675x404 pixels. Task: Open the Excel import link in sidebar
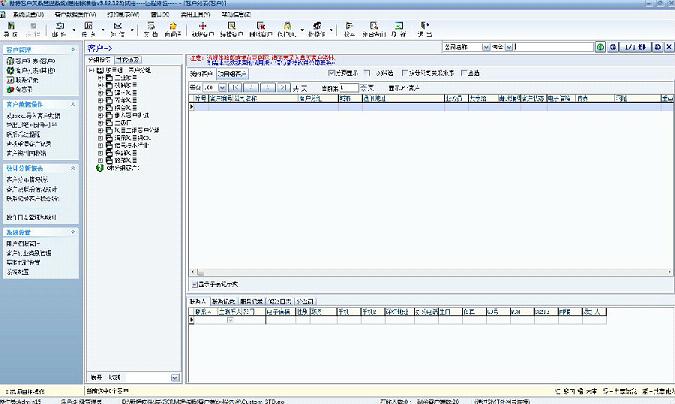click(x=33, y=115)
